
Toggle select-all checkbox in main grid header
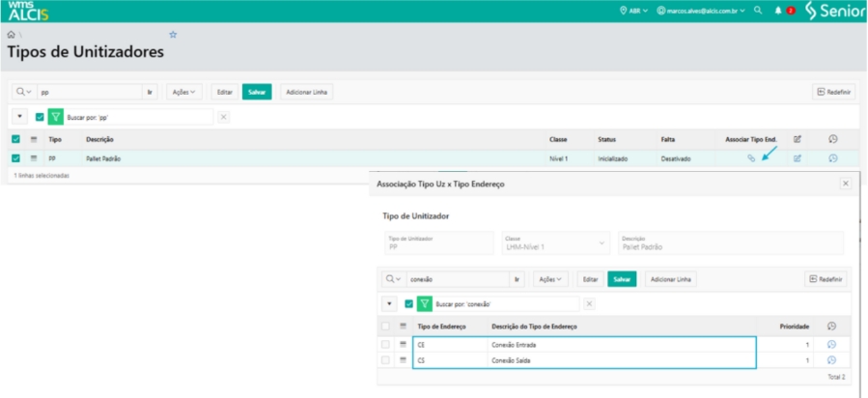[x=16, y=139]
